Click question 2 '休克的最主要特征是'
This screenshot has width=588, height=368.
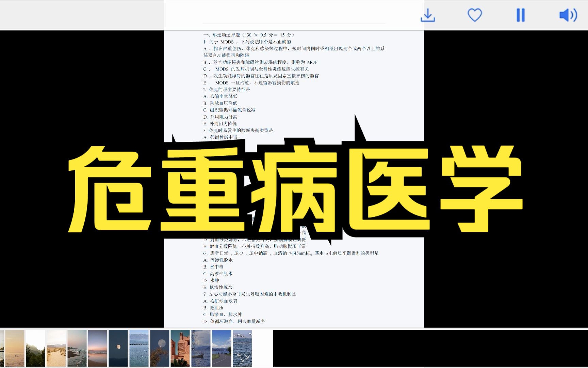(x=227, y=90)
